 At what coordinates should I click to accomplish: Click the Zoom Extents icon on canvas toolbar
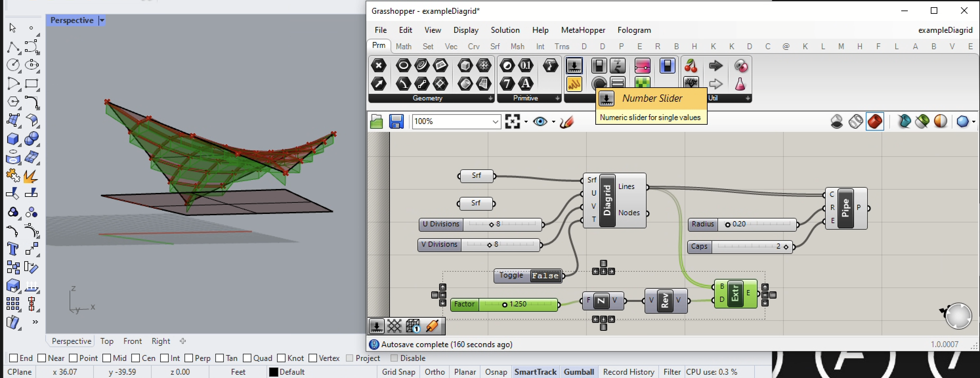[x=512, y=122]
